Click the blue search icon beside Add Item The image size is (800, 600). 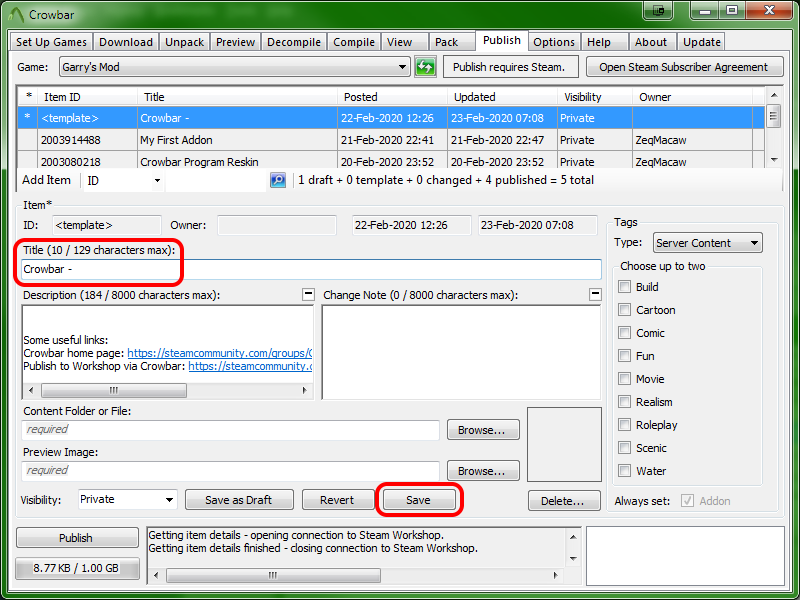[x=278, y=180]
